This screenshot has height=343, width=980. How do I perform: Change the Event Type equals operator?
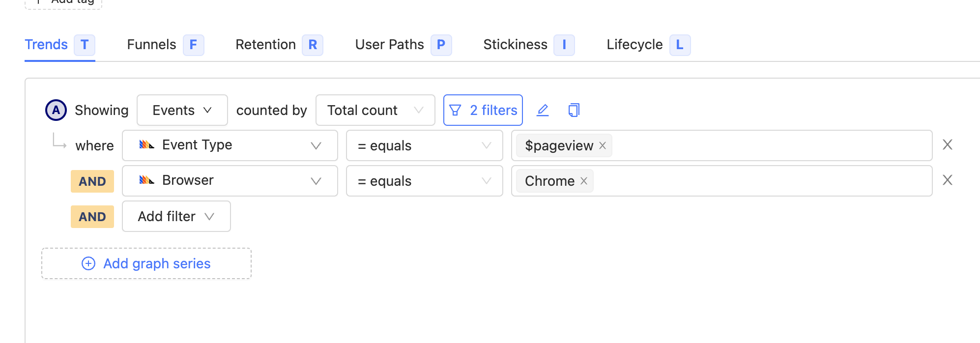tap(424, 145)
